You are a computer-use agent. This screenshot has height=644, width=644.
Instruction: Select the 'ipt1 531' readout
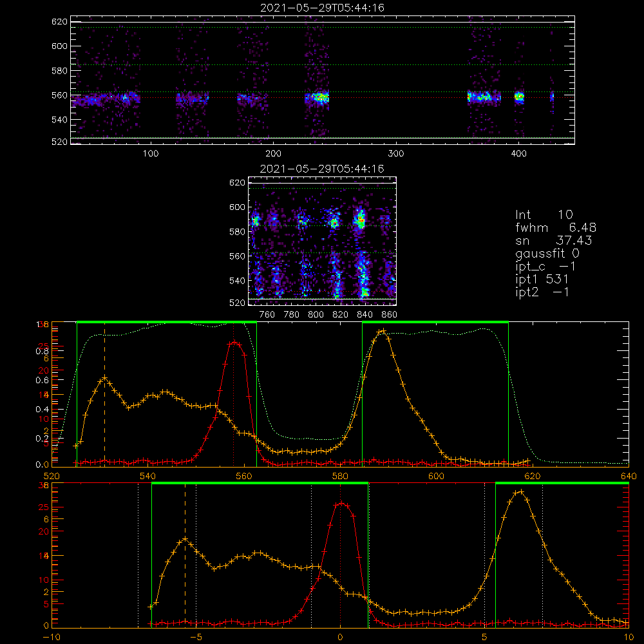(542, 279)
